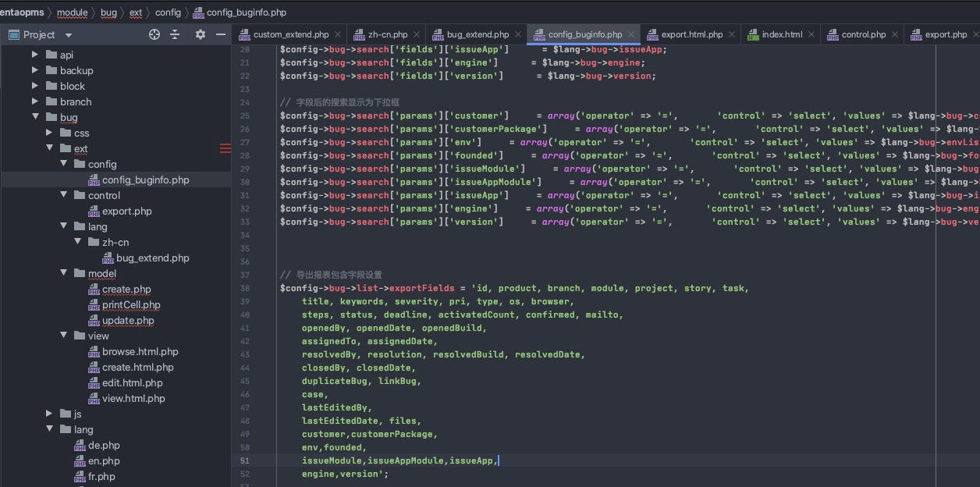Open edit.html.php in view folder
This screenshot has height=487, width=980.
tap(133, 382)
